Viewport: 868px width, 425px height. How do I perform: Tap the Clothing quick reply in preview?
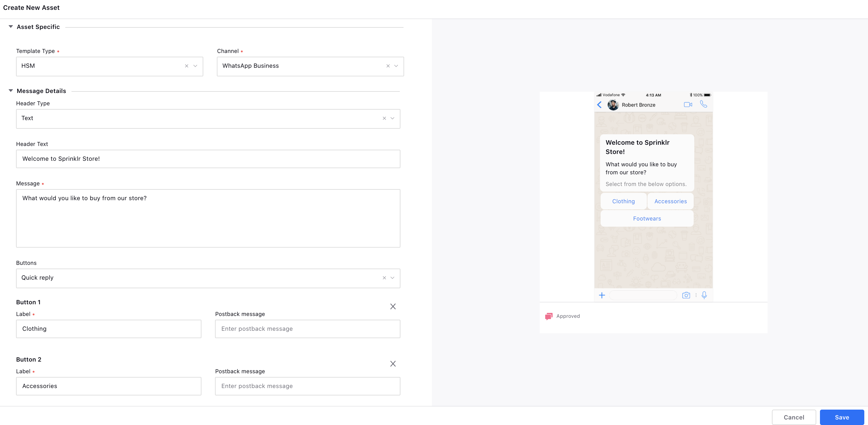623,201
